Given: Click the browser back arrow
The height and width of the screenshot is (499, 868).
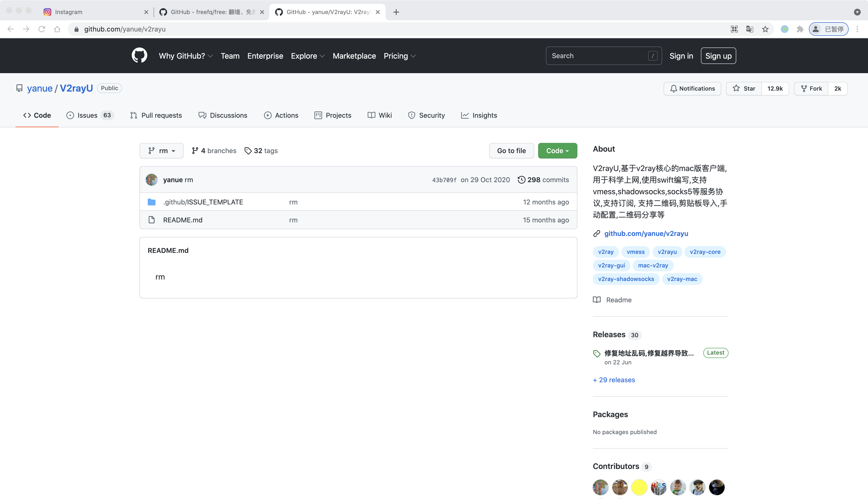Looking at the screenshot, I should [x=11, y=29].
